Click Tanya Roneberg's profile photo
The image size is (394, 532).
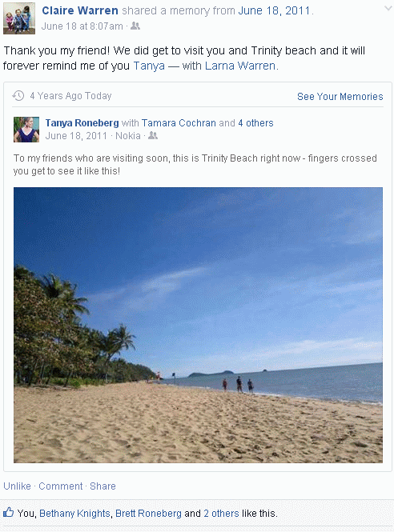click(x=26, y=130)
